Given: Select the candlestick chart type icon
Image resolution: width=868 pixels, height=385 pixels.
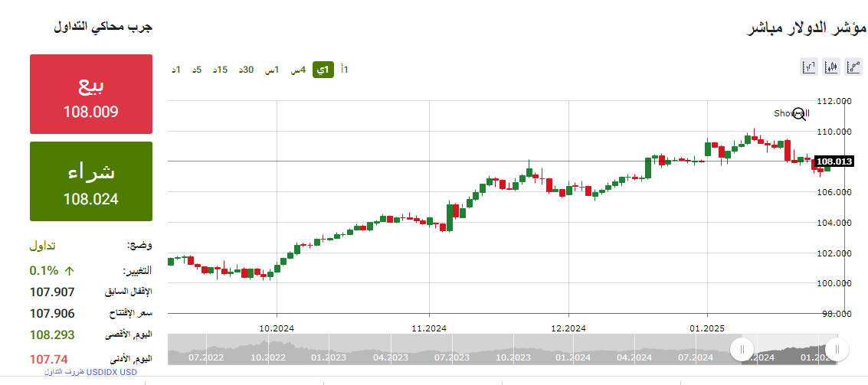Looking at the screenshot, I should coord(831,67).
